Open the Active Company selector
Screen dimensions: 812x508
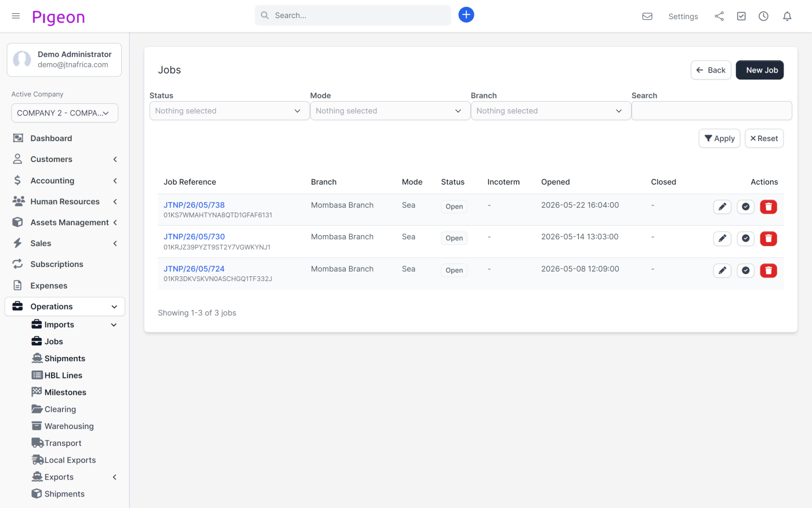point(64,113)
